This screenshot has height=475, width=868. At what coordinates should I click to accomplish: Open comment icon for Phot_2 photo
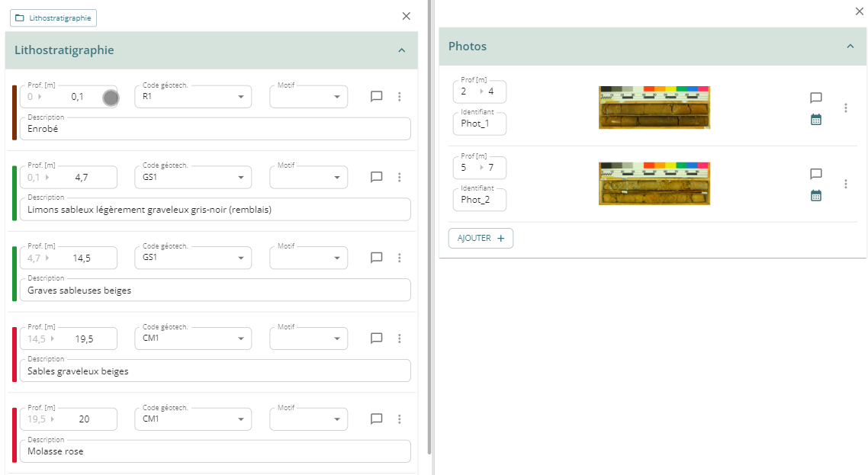click(x=815, y=174)
